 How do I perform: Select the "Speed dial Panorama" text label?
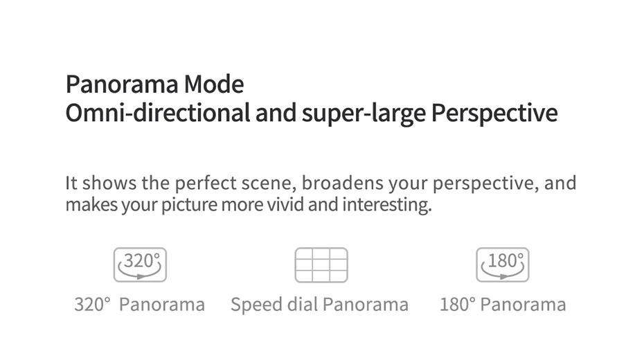pyautogui.click(x=319, y=305)
